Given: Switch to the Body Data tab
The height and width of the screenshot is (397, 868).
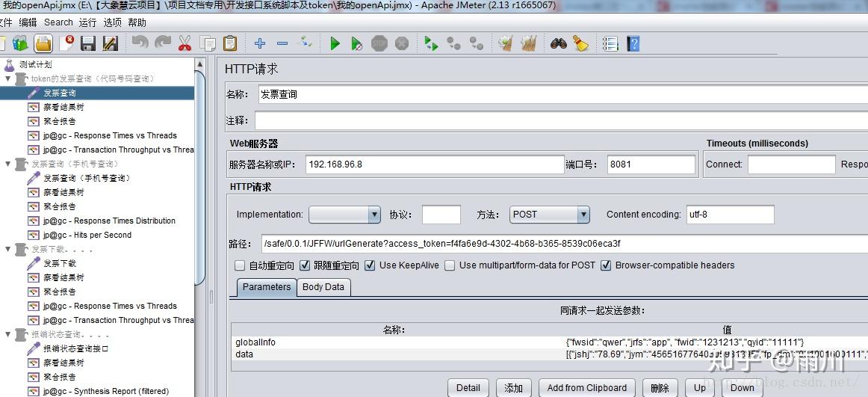Looking at the screenshot, I should click(323, 287).
